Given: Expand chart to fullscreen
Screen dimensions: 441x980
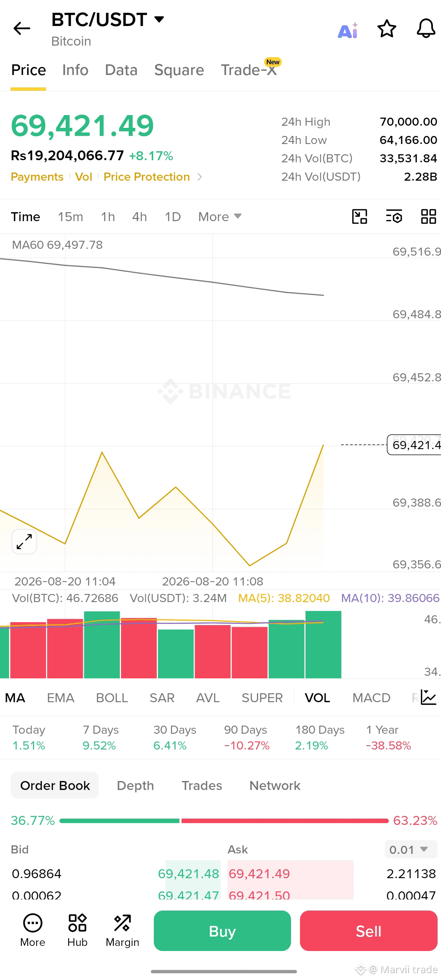Looking at the screenshot, I should [24, 542].
